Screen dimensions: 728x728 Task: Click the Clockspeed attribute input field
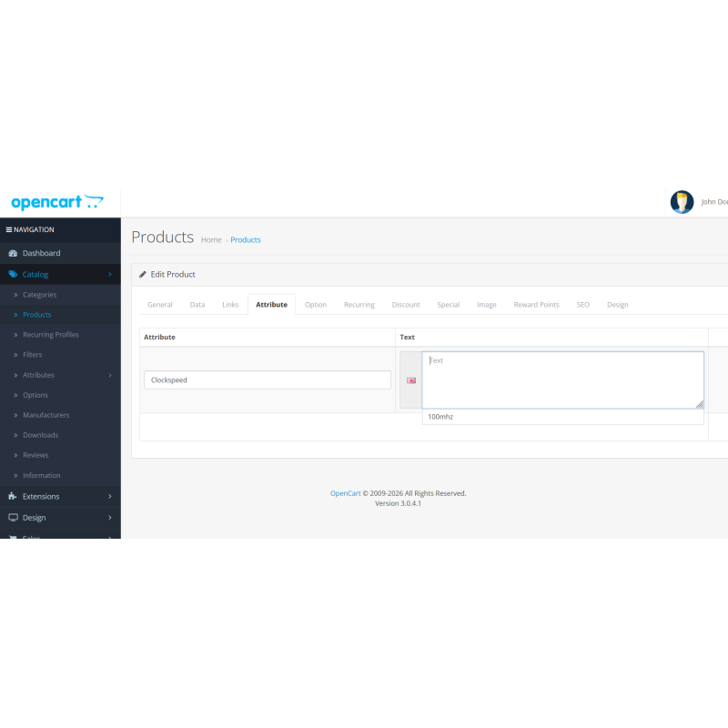[x=268, y=380]
